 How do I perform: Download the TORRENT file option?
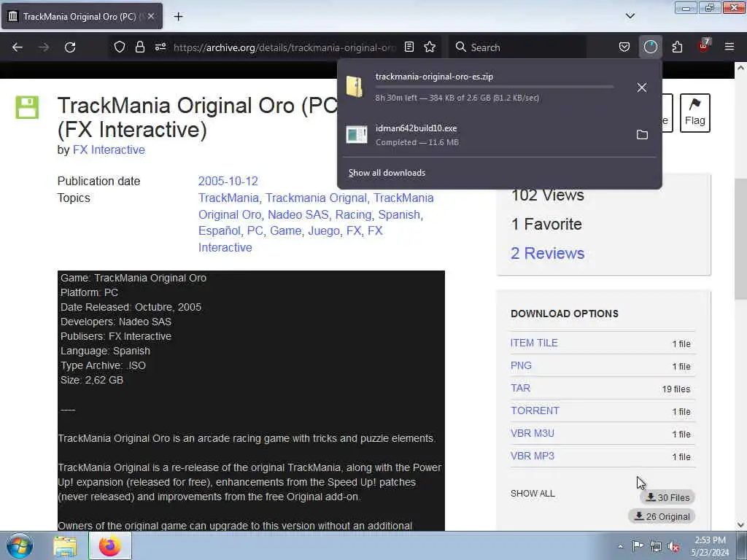point(535,411)
